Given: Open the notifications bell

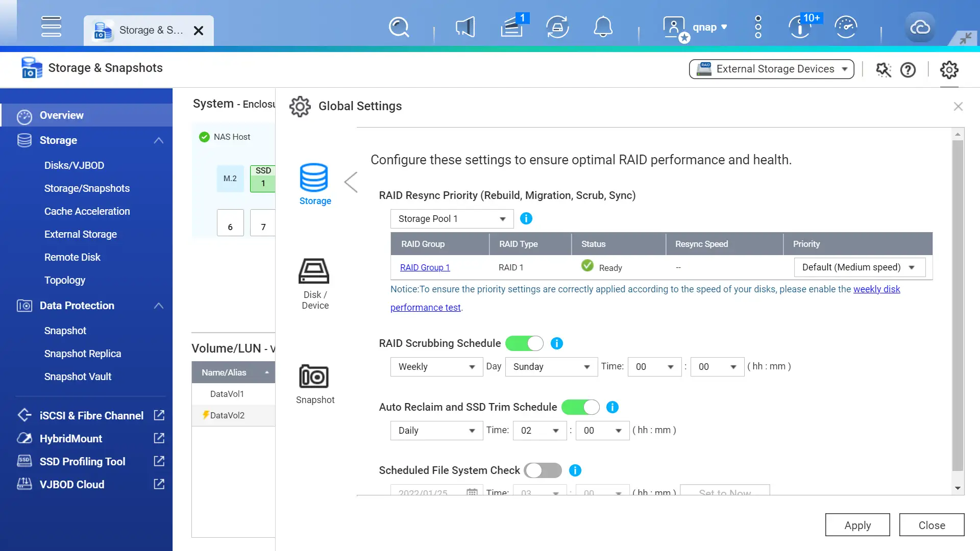Looking at the screenshot, I should [603, 27].
